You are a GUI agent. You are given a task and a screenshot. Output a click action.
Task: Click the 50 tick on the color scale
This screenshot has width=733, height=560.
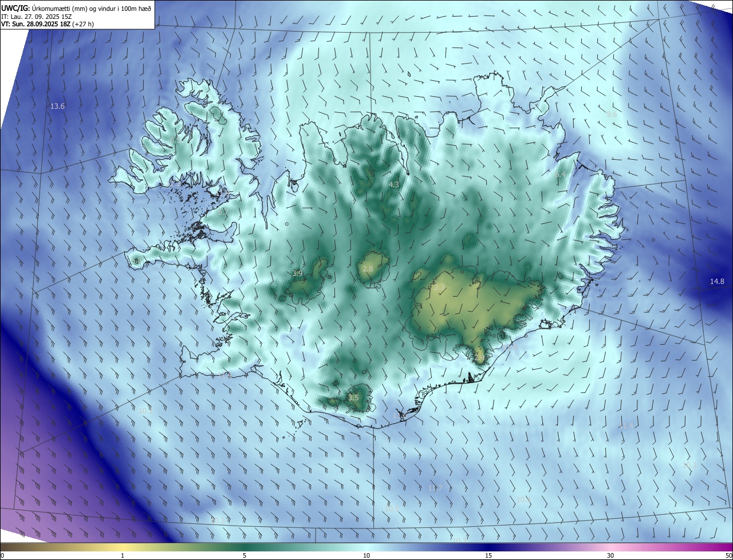[728, 555]
